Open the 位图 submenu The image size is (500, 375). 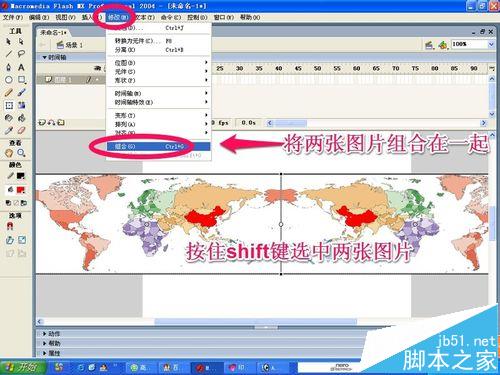tap(159, 63)
